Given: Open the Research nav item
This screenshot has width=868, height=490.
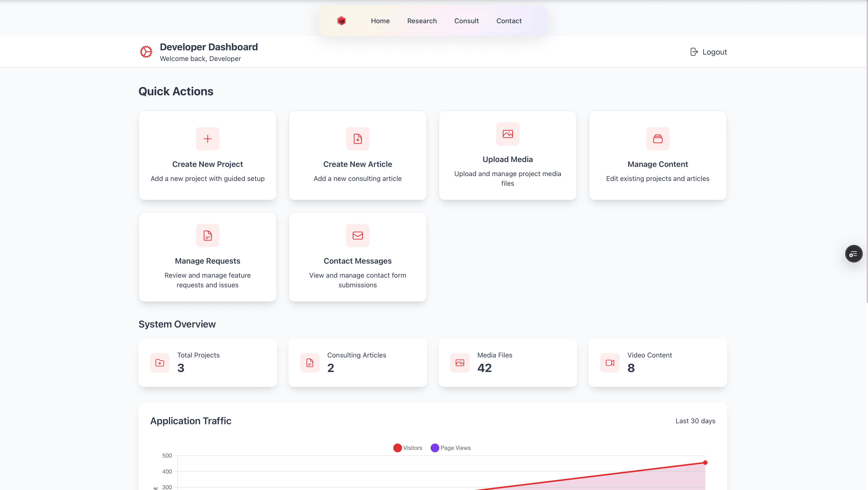Looking at the screenshot, I should (x=422, y=21).
